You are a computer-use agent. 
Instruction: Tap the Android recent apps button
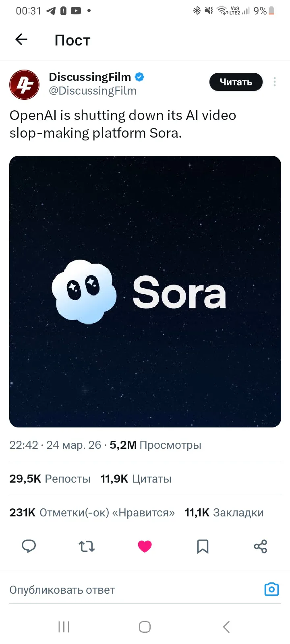(x=64, y=627)
